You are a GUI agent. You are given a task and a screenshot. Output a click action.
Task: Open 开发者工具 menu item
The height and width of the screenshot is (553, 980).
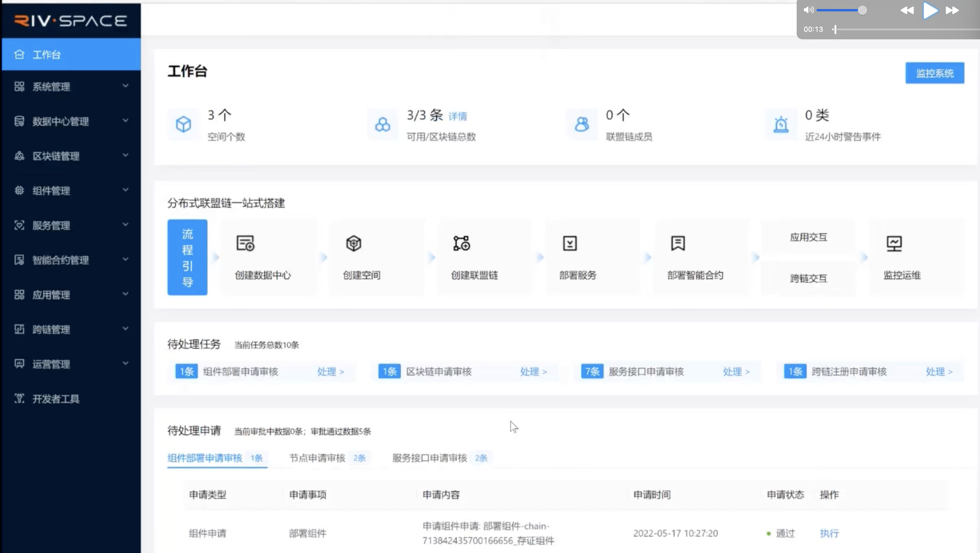click(71, 399)
